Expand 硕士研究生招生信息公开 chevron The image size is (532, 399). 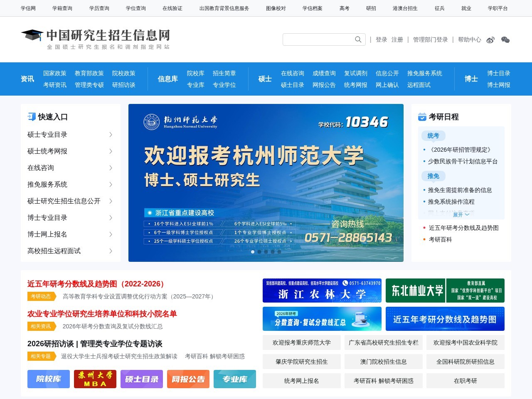point(111,201)
